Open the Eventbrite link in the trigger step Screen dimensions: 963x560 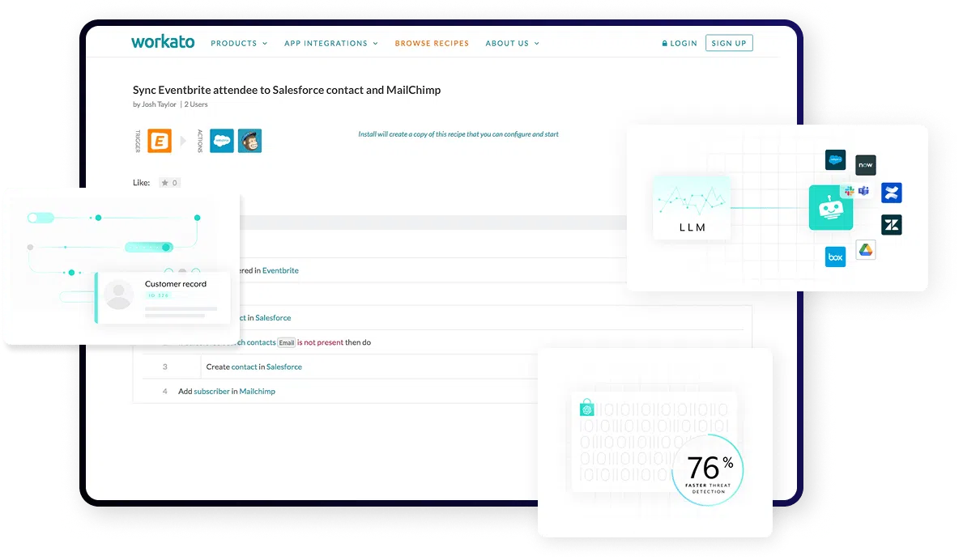point(281,270)
